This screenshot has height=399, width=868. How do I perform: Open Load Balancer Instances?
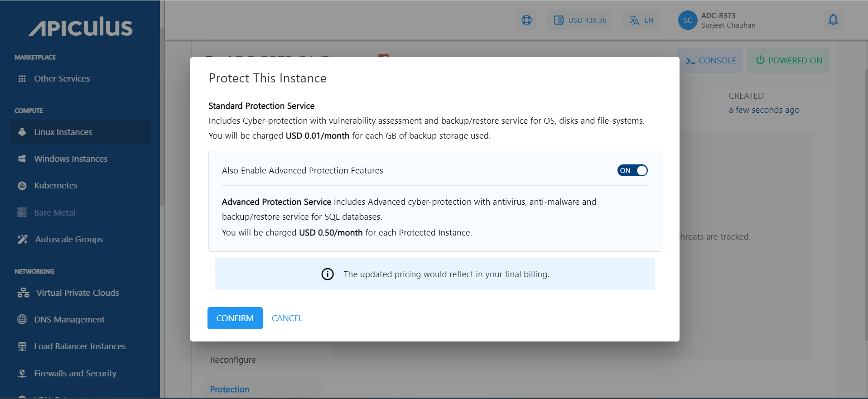[x=80, y=346]
